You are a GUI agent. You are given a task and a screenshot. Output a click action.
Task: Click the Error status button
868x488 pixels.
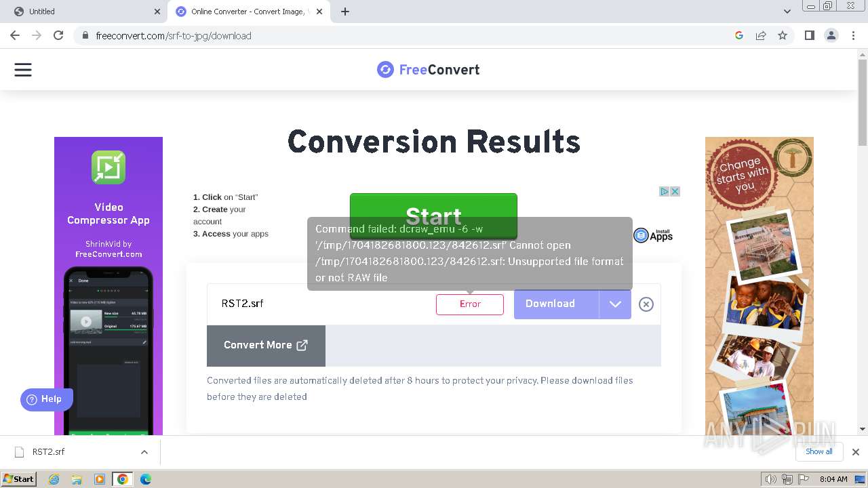point(470,304)
